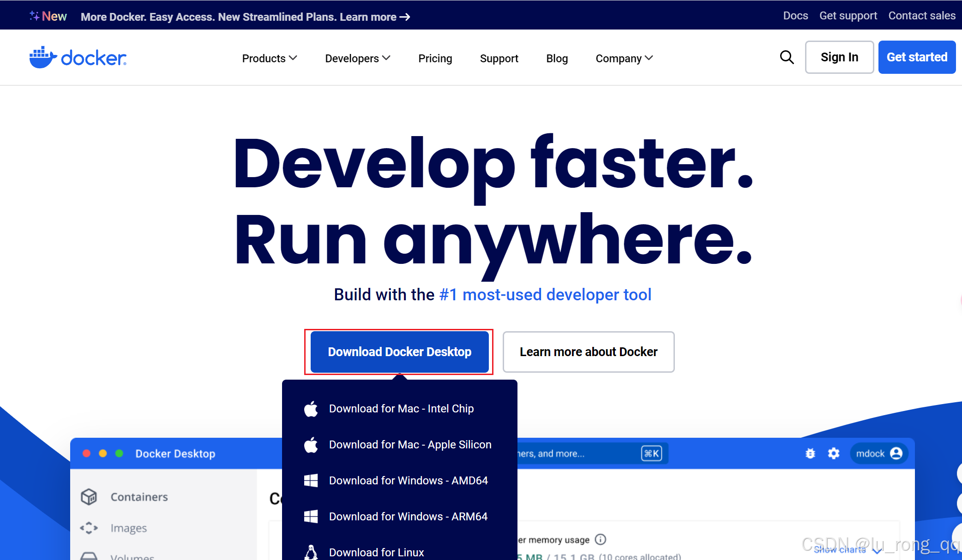Click the green dot in Docker Desktop mockup

119,453
